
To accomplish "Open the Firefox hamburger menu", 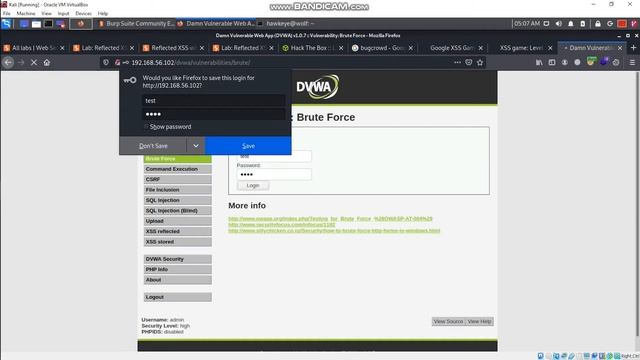I will click(632, 62).
